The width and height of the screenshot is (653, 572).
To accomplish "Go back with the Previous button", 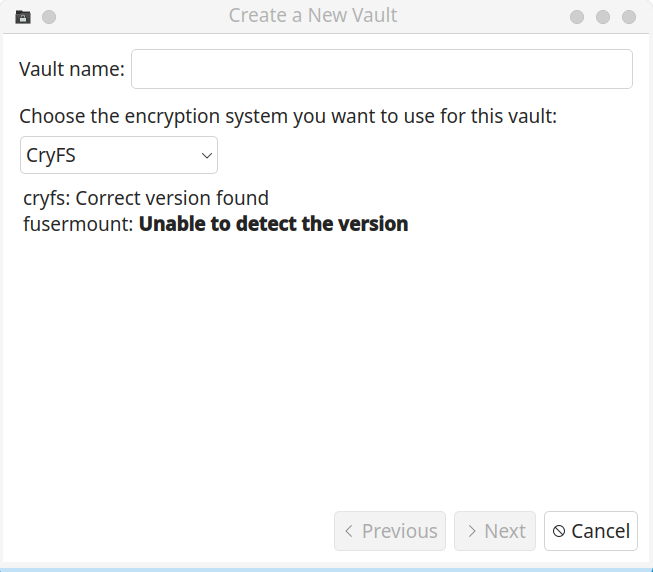I will 390,531.
